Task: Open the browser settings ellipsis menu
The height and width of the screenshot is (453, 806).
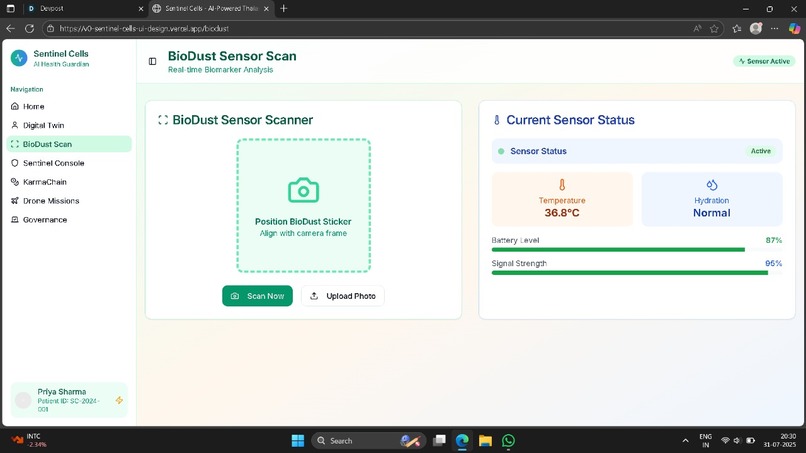Action: (774, 29)
